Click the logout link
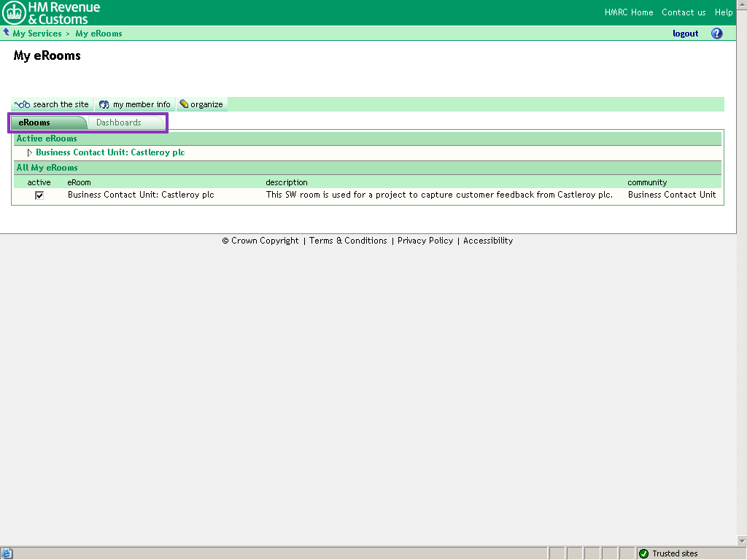Image resolution: width=747 pixels, height=560 pixels. click(685, 34)
